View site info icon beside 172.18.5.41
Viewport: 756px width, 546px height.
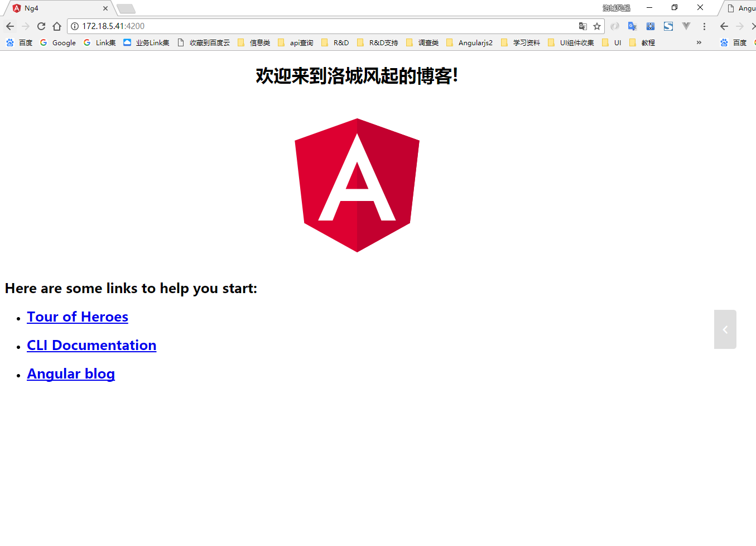click(x=75, y=26)
